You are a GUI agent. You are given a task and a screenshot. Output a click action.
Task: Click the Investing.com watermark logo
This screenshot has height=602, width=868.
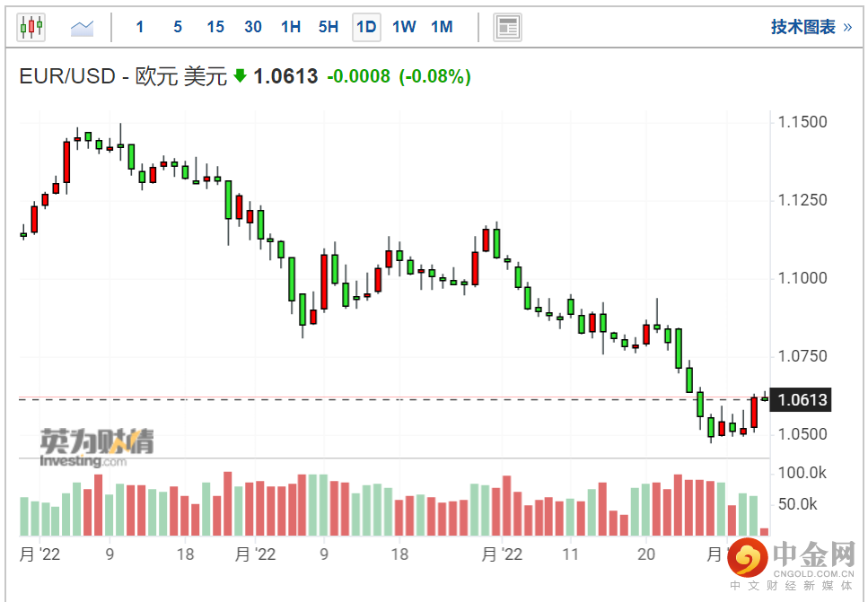[96, 447]
